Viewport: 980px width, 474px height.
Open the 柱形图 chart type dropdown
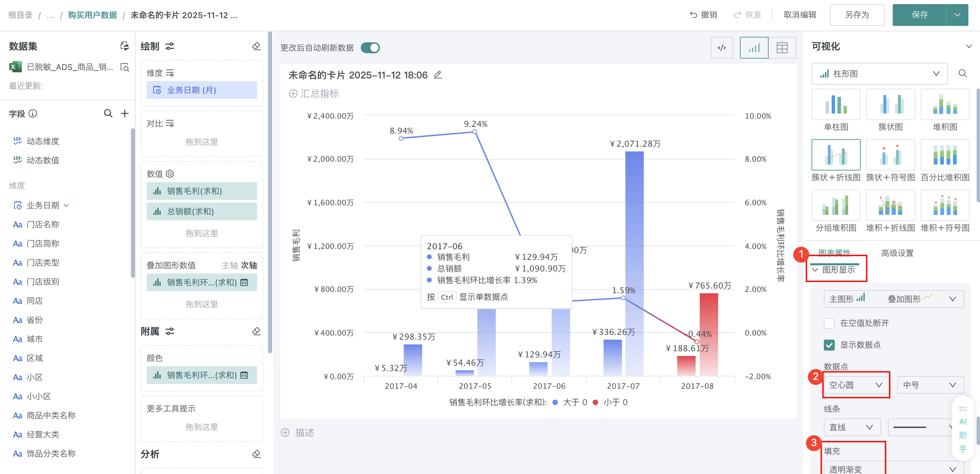[879, 73]
